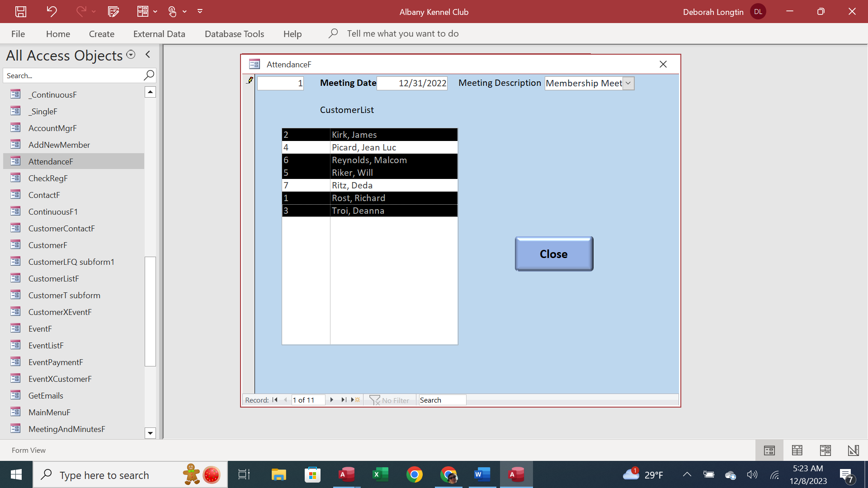Select Riker, Will in the CustomerList

pyautogui.click(x=369, y=173)
